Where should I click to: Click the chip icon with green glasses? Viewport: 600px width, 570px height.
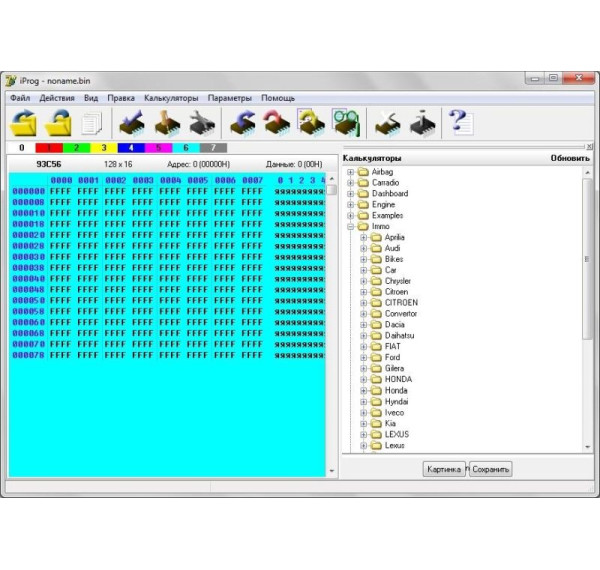345,122
